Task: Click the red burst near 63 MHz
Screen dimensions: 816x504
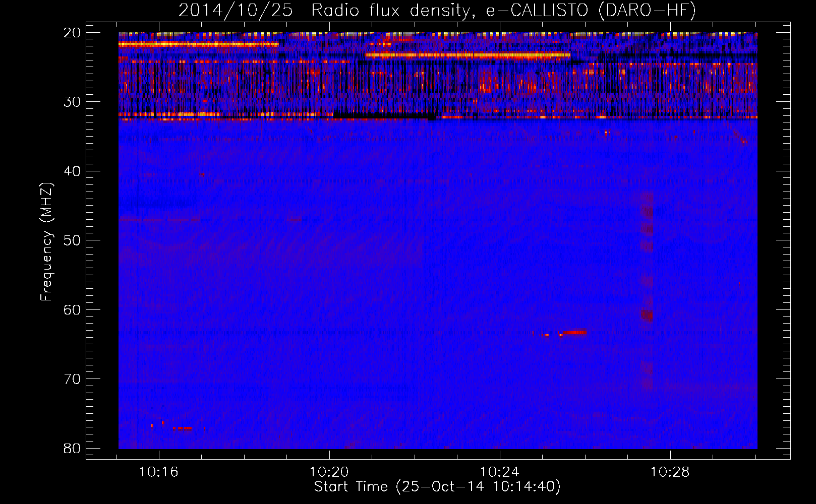Action: (574, 333)
